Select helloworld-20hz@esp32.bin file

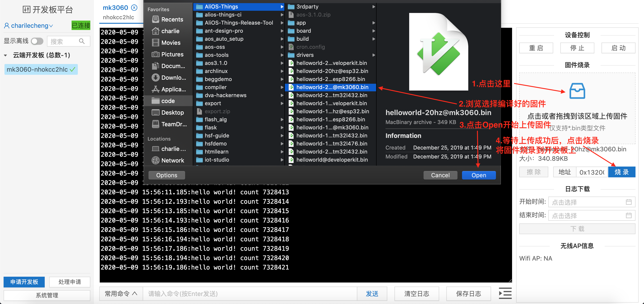tap(330, 71)
